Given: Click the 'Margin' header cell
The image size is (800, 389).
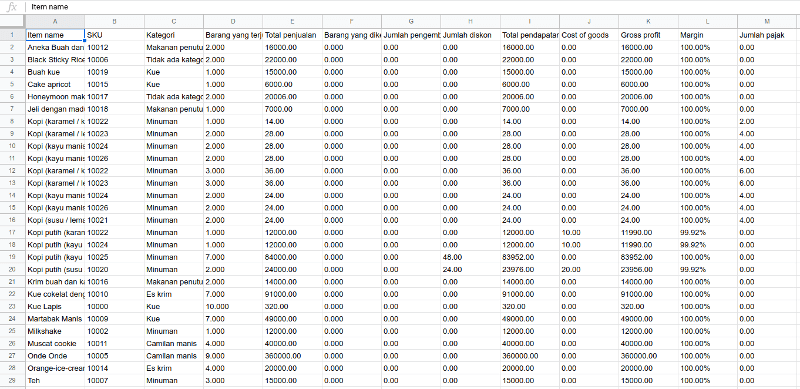Looking at the screenshot, I should (708, 35).
